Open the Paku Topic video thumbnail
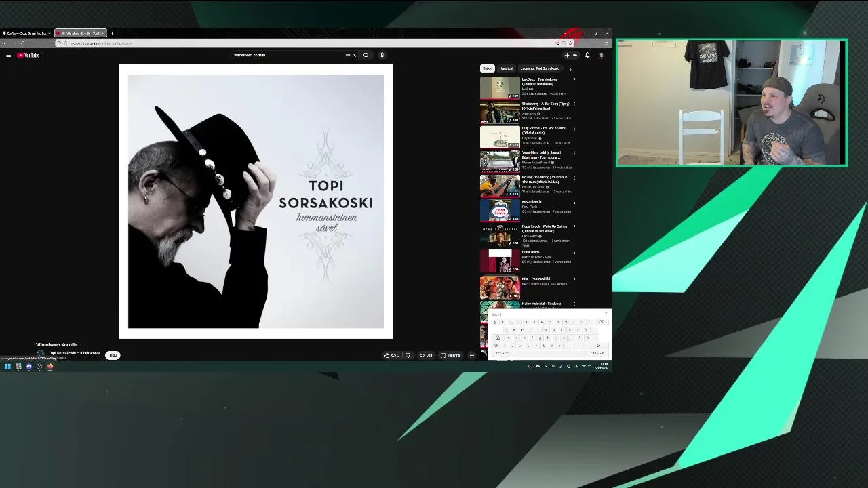Screen dimensions: 868x488 pos(500,210)
